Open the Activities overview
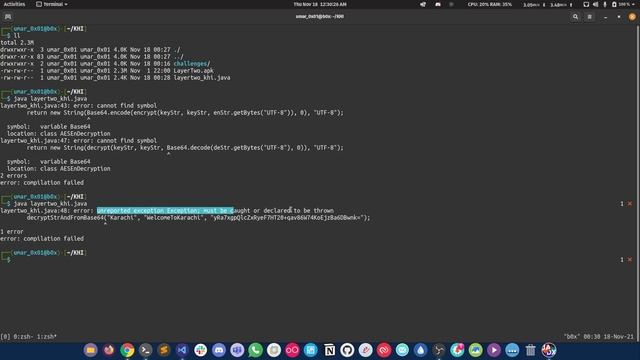 pyautogui.click(x=14, y=4)
